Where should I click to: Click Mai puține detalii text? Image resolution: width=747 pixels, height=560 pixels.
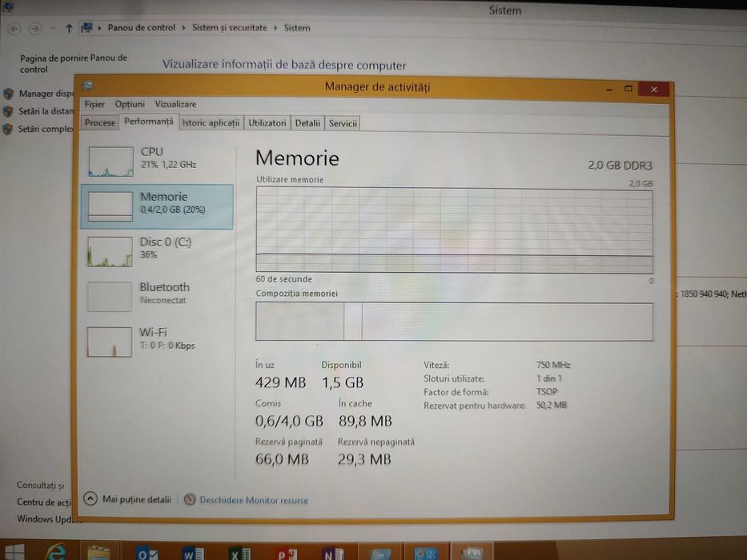(137, 499)
